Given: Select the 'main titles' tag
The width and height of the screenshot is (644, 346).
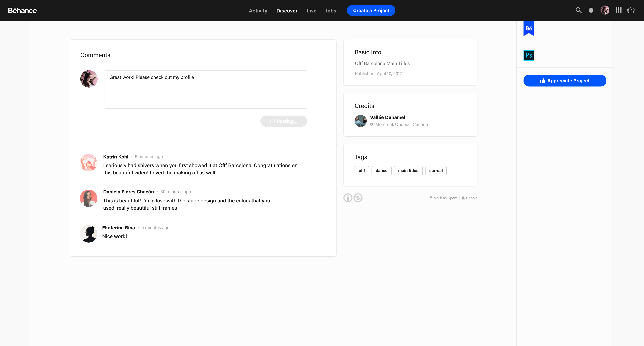Looking at the screenshot, I should (408, 171).
